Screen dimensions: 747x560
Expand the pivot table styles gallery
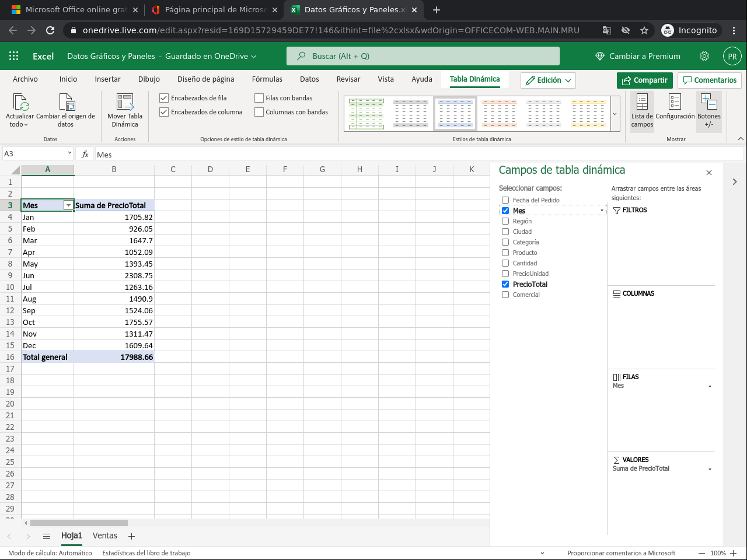pos(615,114)
